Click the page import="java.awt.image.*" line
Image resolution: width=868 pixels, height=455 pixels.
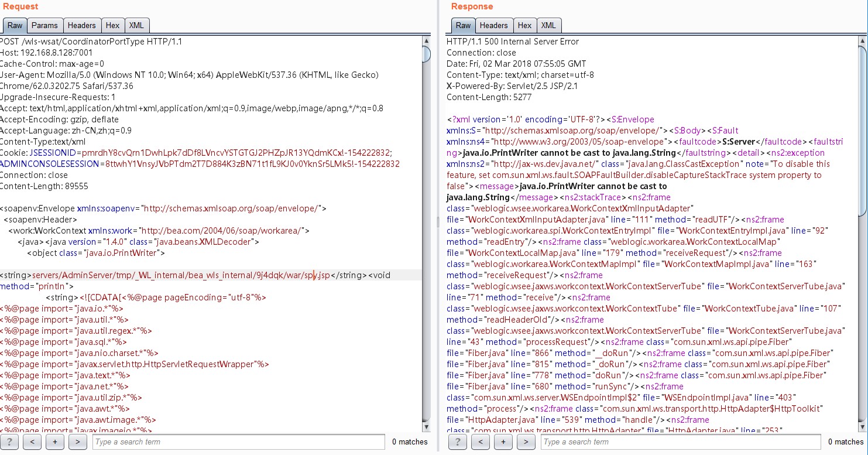click(78, 420)
